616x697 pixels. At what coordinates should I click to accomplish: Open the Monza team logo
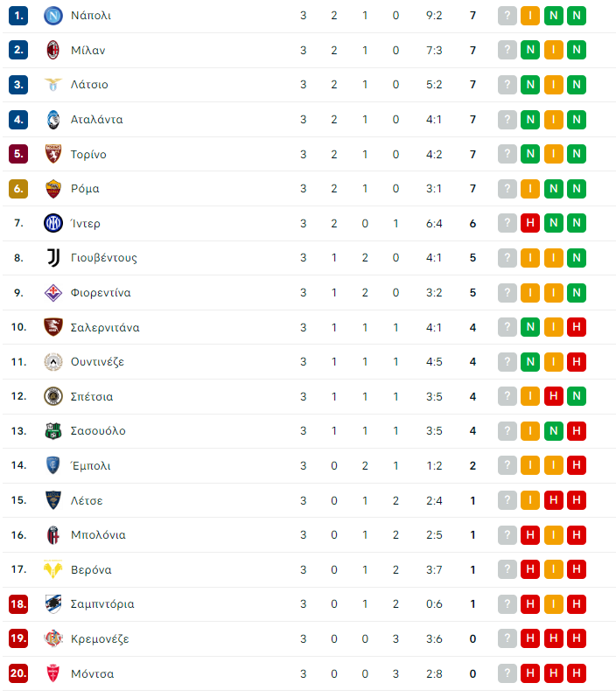coord(52,673)
